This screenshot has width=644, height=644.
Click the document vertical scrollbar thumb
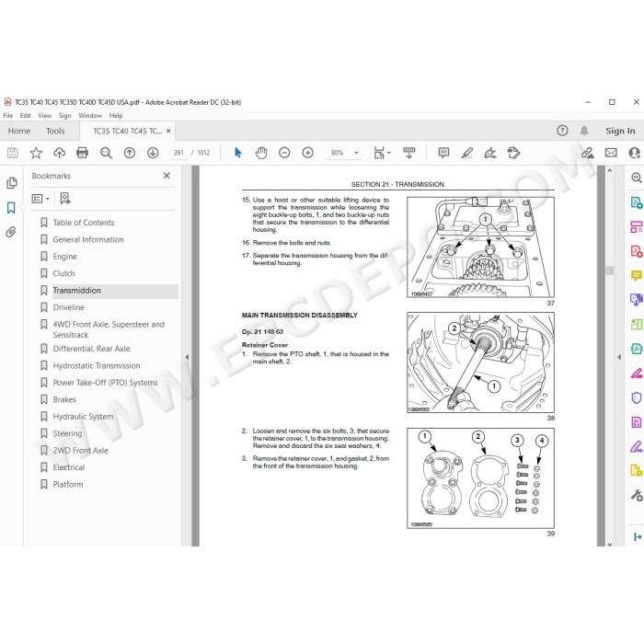click(x=609, y=270)
